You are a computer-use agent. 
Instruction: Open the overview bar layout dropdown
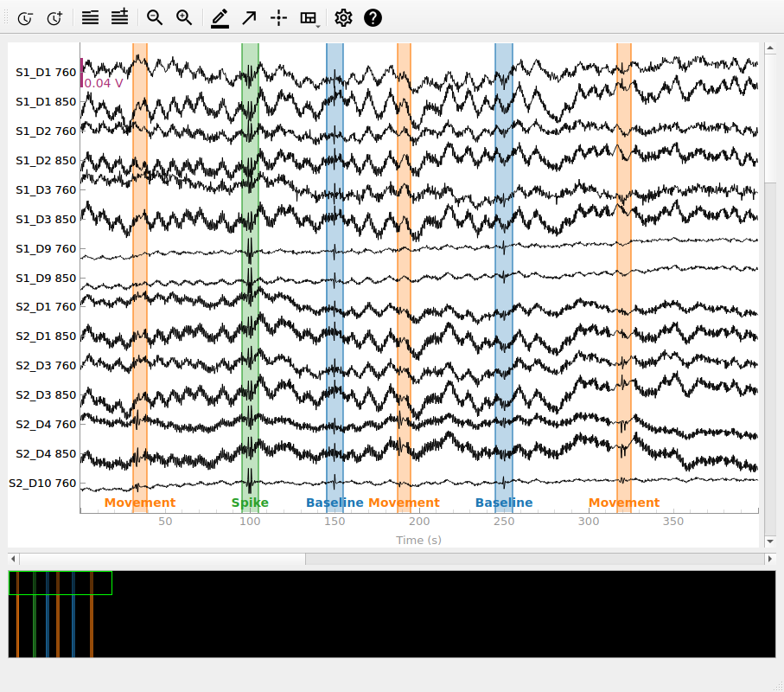point(309,18)
